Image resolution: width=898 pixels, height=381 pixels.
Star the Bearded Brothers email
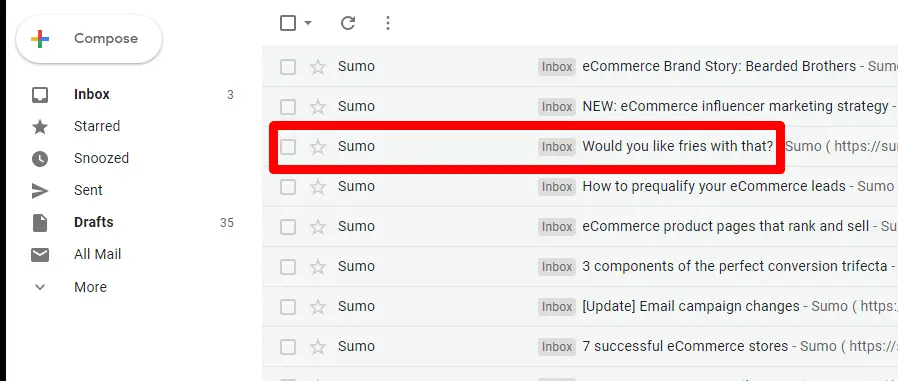[318, 67]
